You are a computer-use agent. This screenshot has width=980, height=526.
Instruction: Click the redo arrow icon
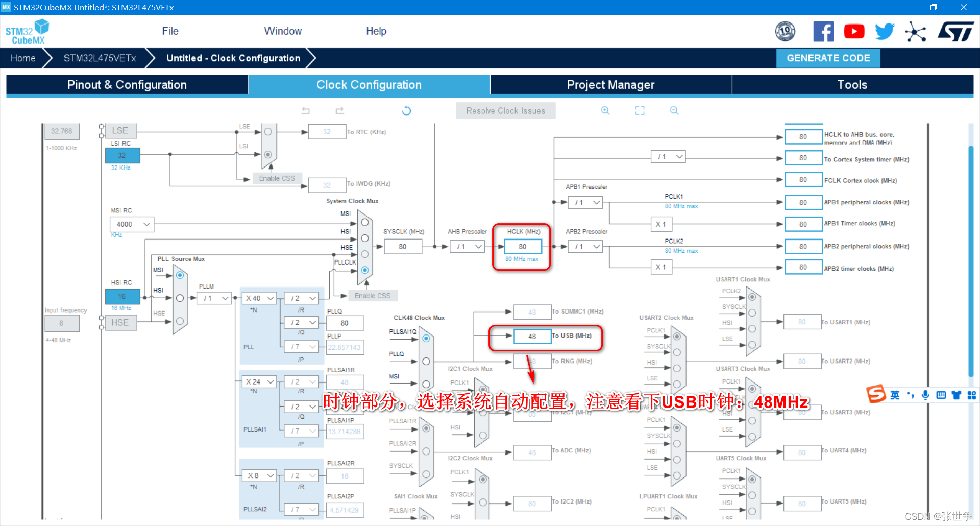[340, 111]
